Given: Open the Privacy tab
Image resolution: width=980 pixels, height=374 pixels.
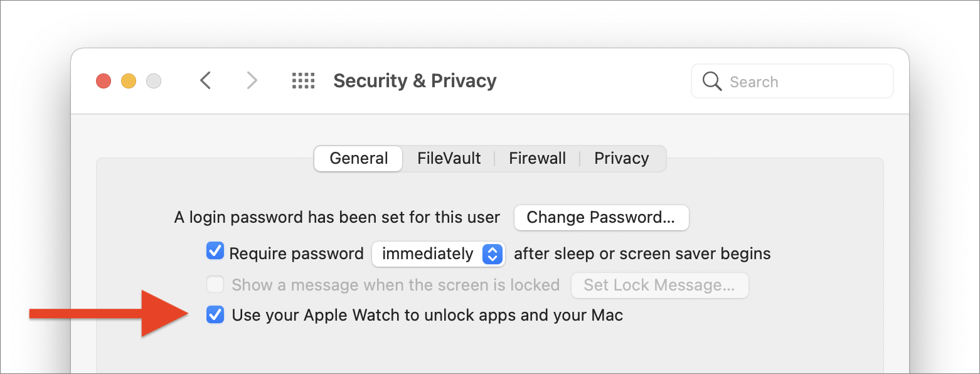Looking at the screenshot, I should click(622, 158).
